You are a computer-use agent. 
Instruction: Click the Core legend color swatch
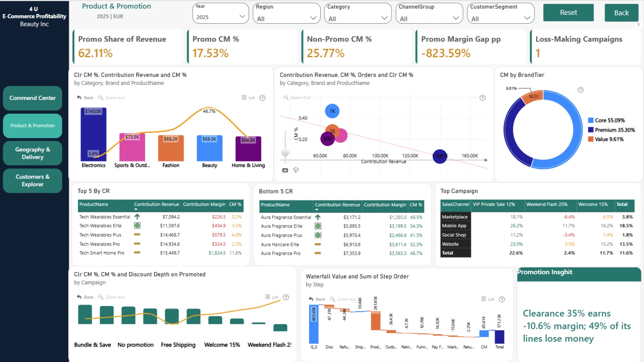pyautogui.click(x=591, y=120)
